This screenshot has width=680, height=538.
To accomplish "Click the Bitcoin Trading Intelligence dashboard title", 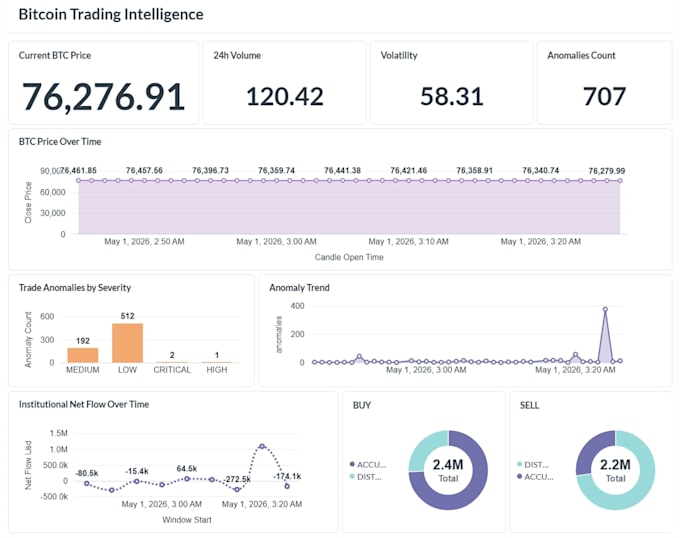I will point(111,14).
